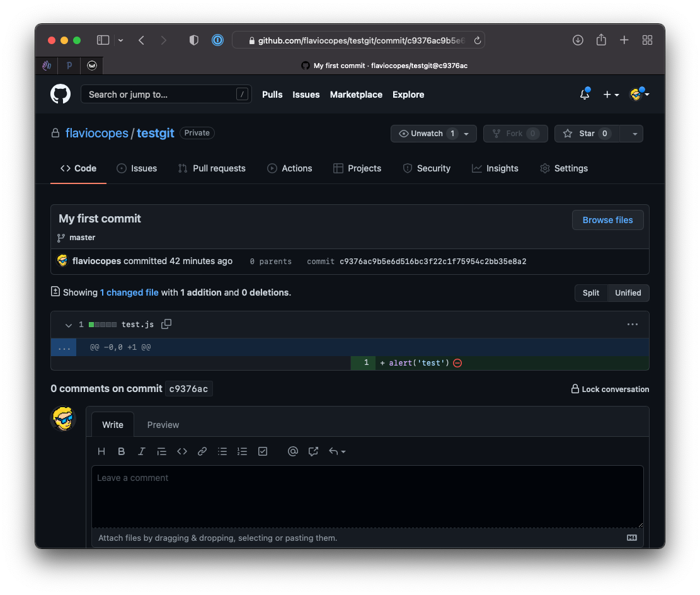Click Lock conversation
The width and height of the screenshot is (700, 595).
tap(610, 389)
